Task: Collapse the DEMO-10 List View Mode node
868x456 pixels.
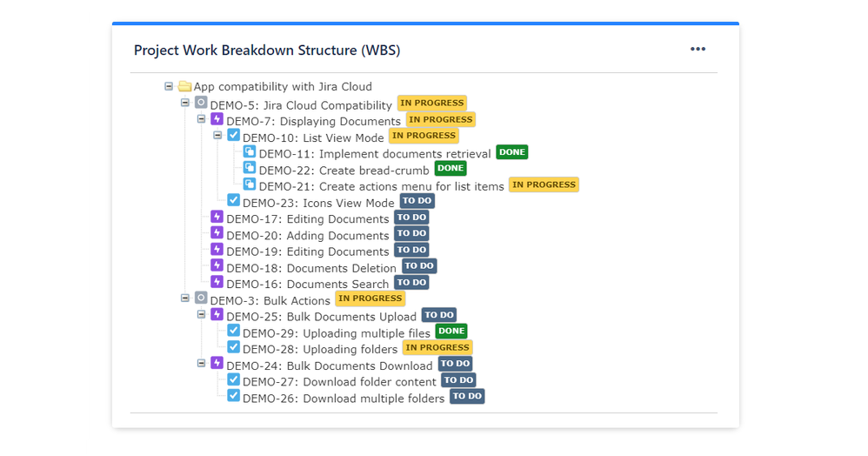Action: coord(217,135)
